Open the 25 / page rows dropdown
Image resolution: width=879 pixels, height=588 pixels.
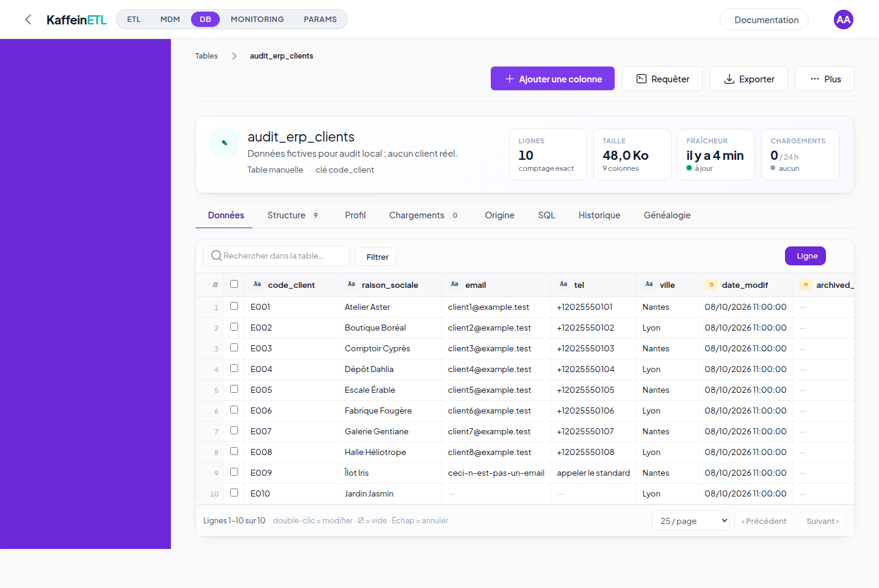[x=691, y=521]
